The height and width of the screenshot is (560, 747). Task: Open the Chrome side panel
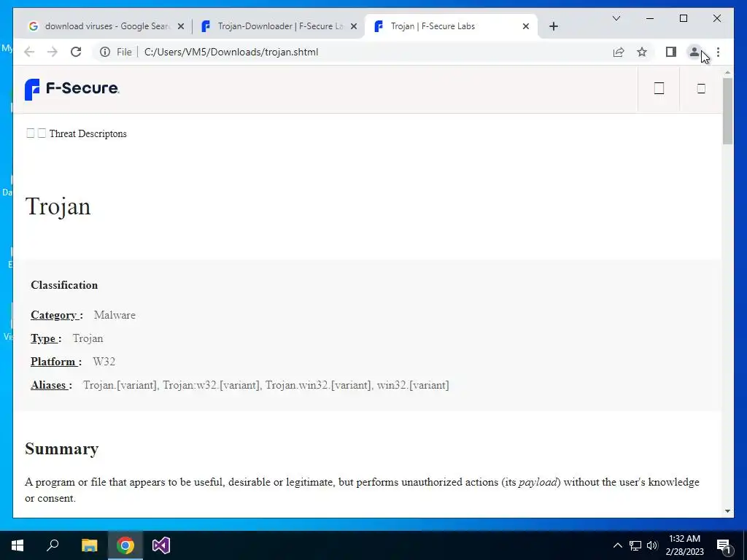(x=671, y=52)
